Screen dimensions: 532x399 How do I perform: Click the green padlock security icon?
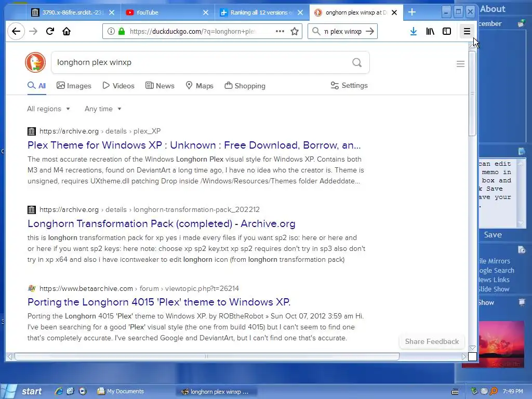click(122, 31)
